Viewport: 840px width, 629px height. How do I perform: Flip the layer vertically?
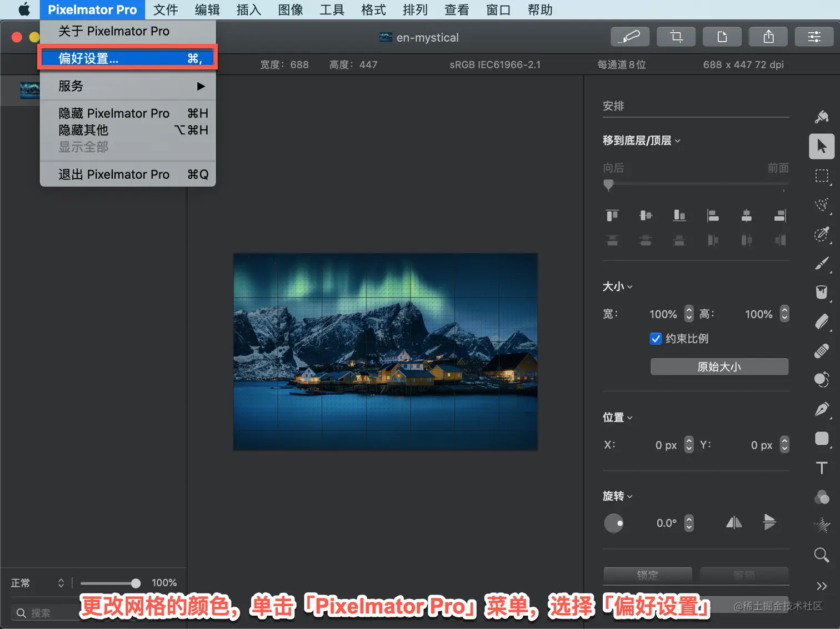coord(769,522)
